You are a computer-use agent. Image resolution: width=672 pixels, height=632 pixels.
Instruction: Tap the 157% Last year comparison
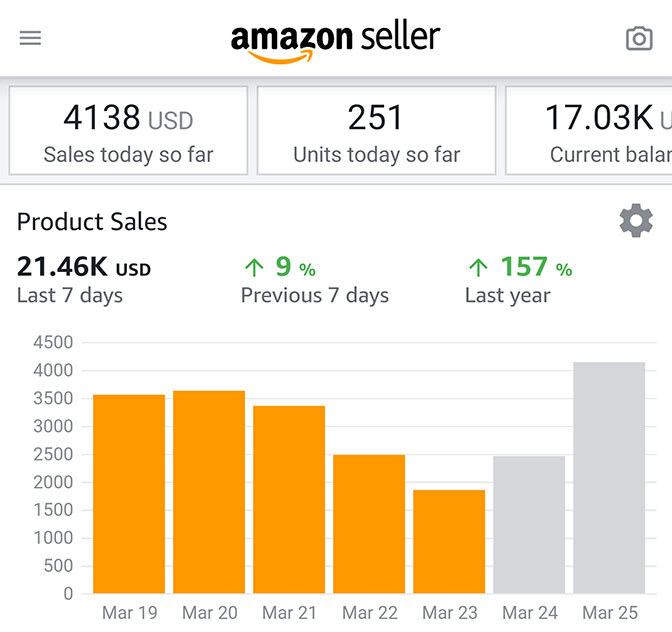519,280
